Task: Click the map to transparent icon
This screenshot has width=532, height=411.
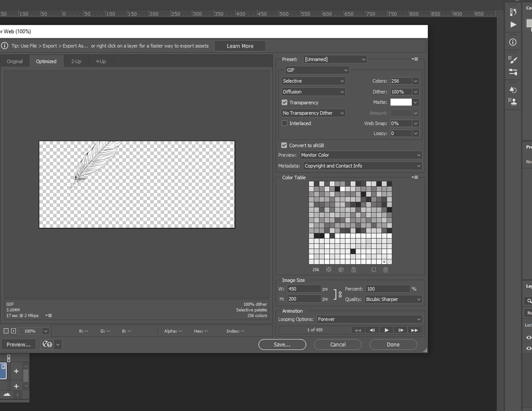Action: coord(329,270)
